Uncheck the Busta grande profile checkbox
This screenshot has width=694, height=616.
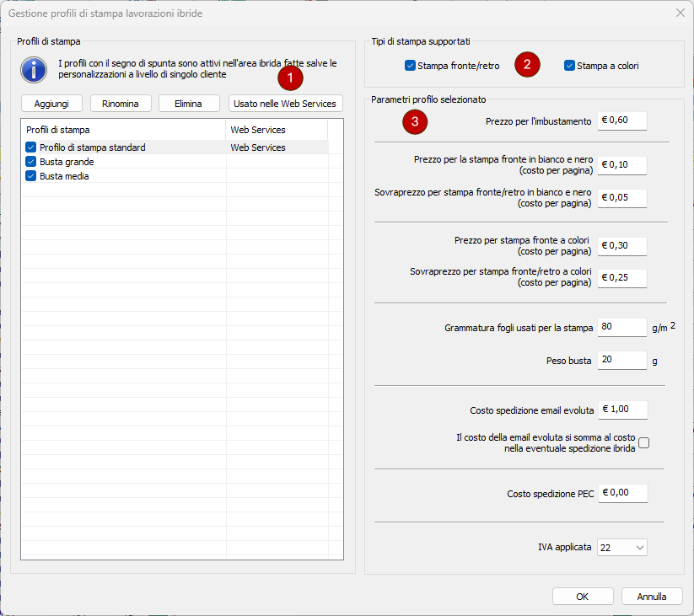coord(31,162)
